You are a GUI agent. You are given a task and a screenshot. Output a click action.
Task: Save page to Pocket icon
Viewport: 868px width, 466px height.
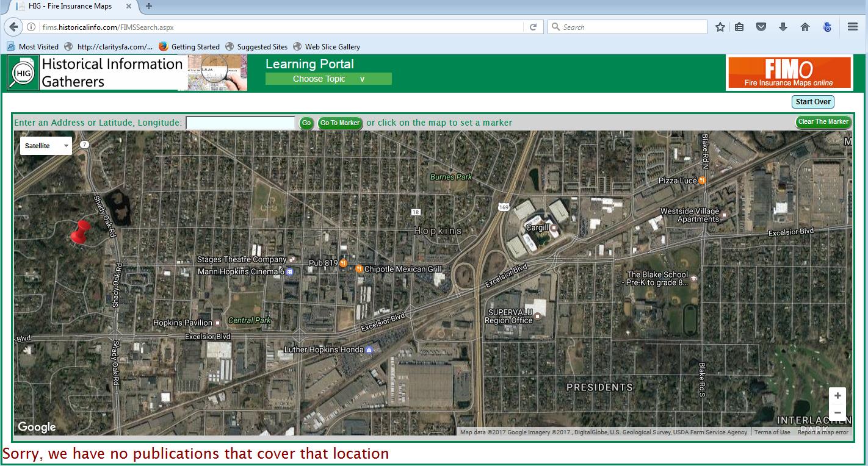click(x=761, y=27)
